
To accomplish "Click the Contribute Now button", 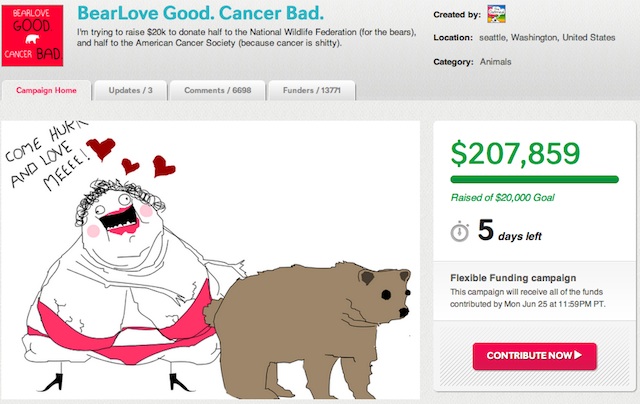I will tap(534, 356).
